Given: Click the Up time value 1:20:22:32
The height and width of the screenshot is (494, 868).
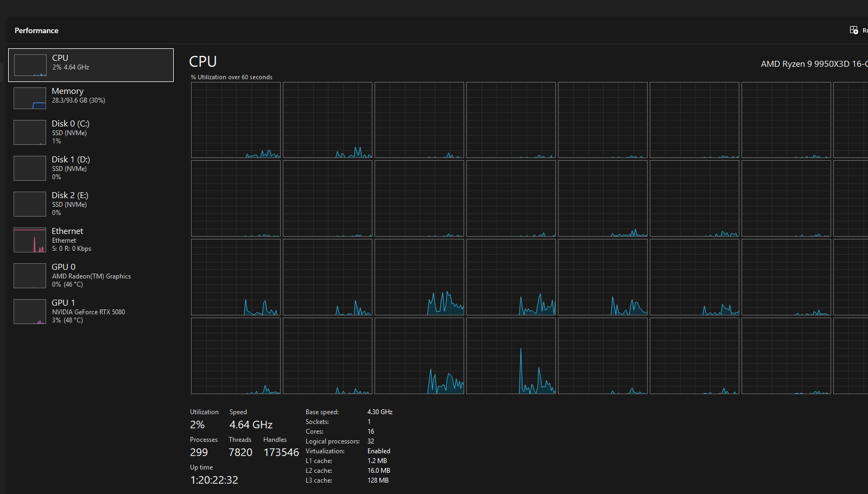Looking at the screenshot, I should pyautogui.click(x=214, y=480).
